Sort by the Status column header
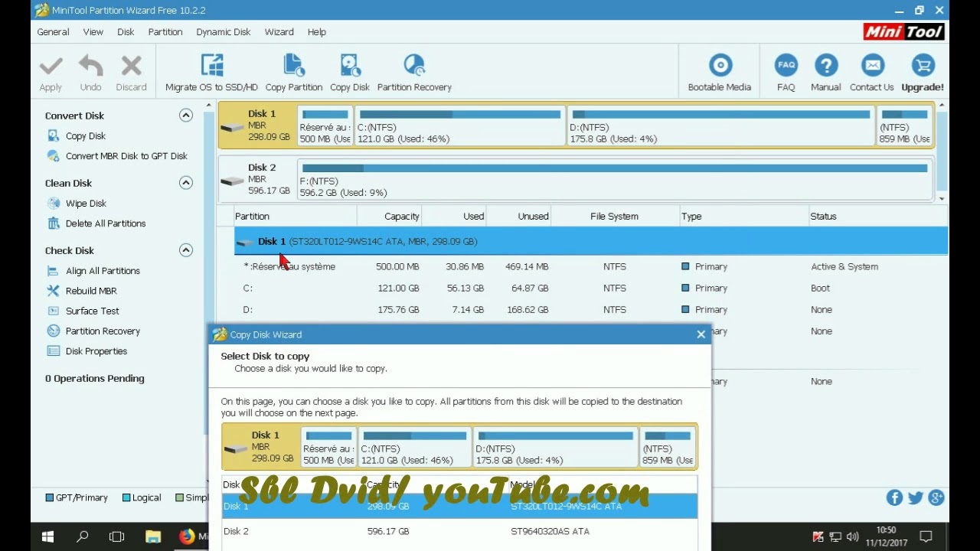Viewport: 980px width, 551px height. (877, 217)
